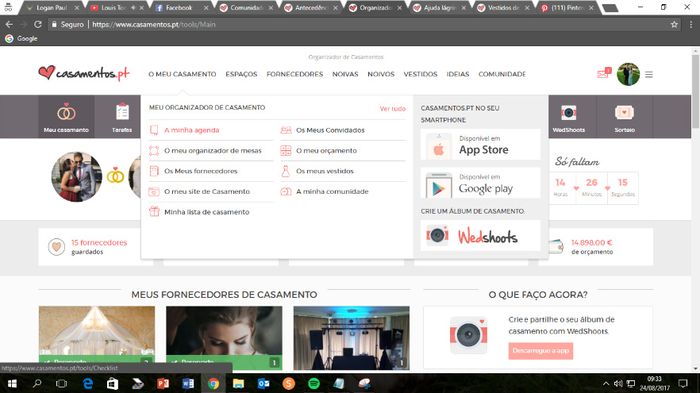Open the user profile avatar
700x393 pixels.
(628, 74)
